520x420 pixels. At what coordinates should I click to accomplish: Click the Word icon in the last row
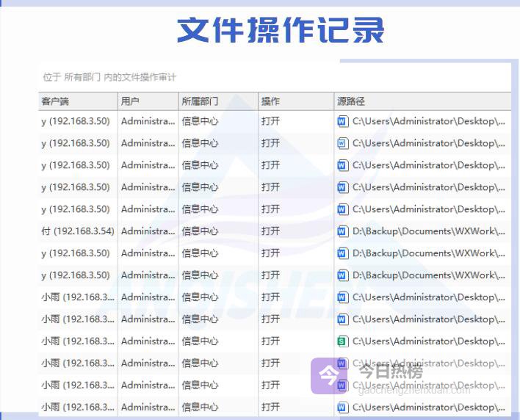tap(342, 407)
